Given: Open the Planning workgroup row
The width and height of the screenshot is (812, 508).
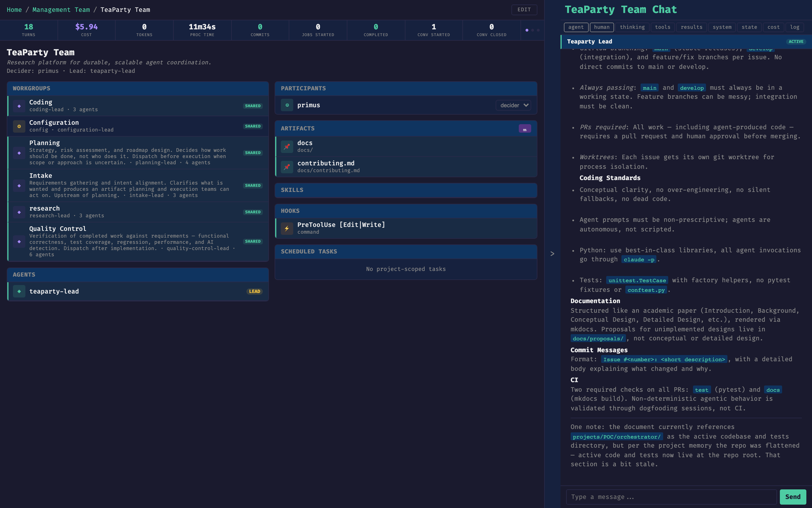Looking at the screenshot, I should click(x=138, y=153).
